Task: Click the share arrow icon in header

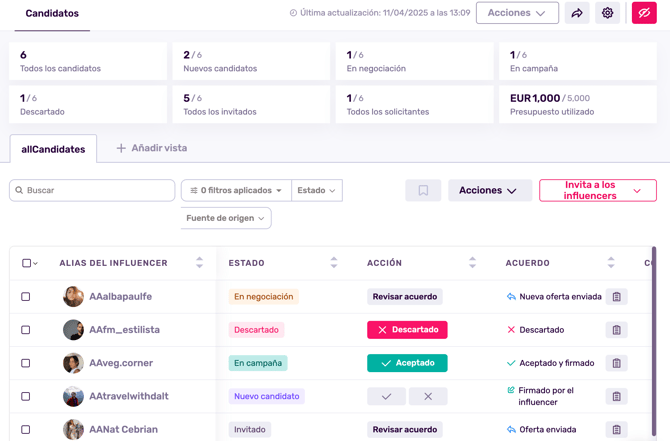Action: tap(577, 13)
